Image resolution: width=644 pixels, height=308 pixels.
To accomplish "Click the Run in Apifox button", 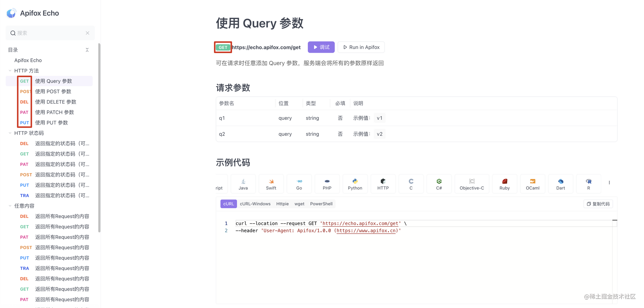I will click(361, 47).
